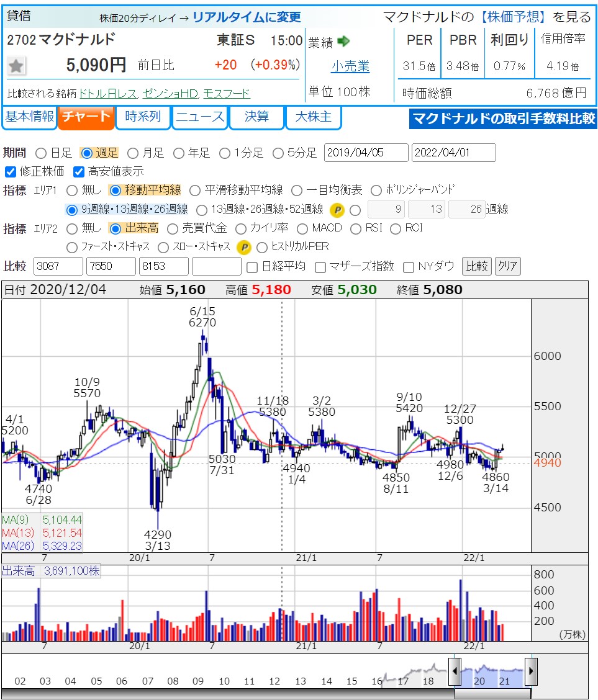Click the premium P icon beside custom moving average
This screenshot has width=598, height=700.
point(337,210)
